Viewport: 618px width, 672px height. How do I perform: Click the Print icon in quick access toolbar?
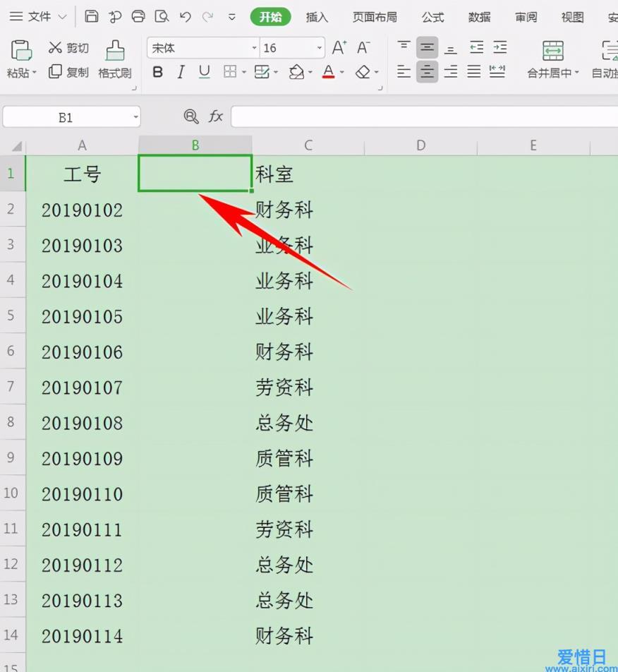[138, 16]
